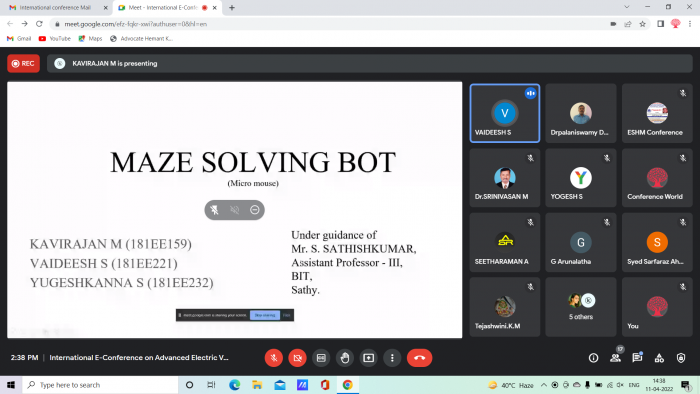
Task: Open the meeting chat panel
Action: [637, 357]
